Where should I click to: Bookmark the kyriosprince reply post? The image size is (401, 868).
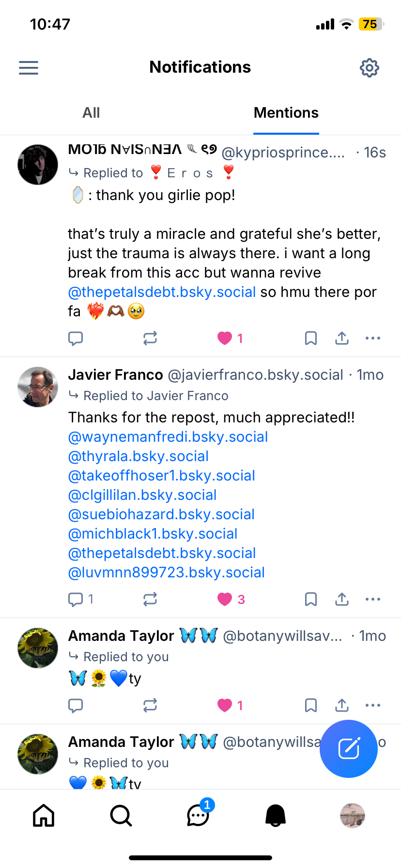[x=311, y=338]
